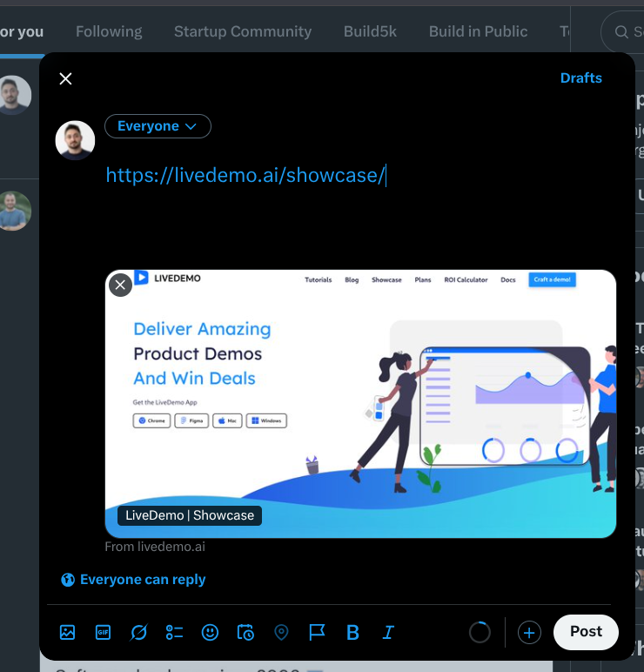Click the composer profile avatar
The height and width of the screenshot is (672, 644).
[x=75, y=140]
